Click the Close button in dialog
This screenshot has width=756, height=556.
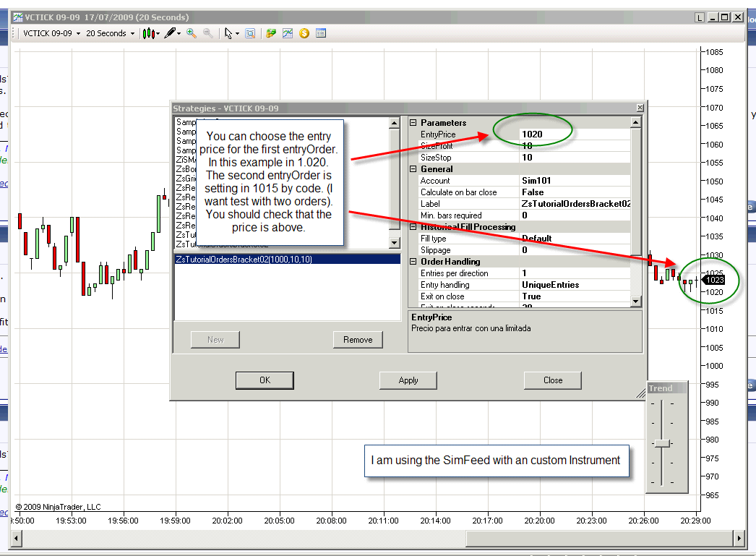[x=552, y=380]
